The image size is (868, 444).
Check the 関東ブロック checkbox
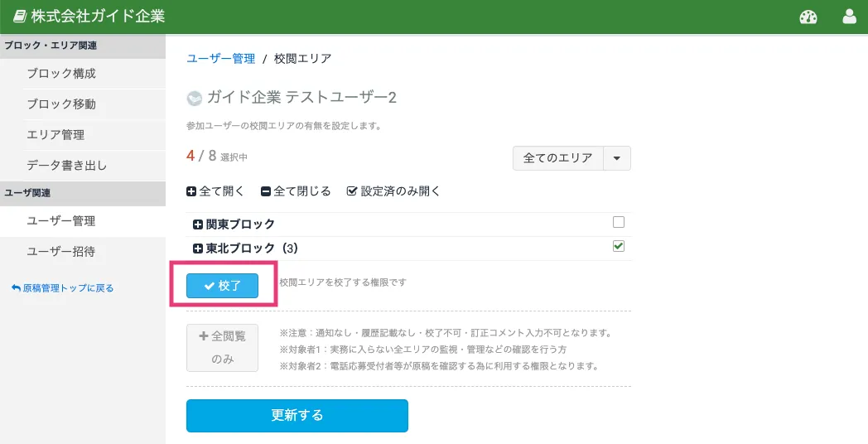(618, 222)
